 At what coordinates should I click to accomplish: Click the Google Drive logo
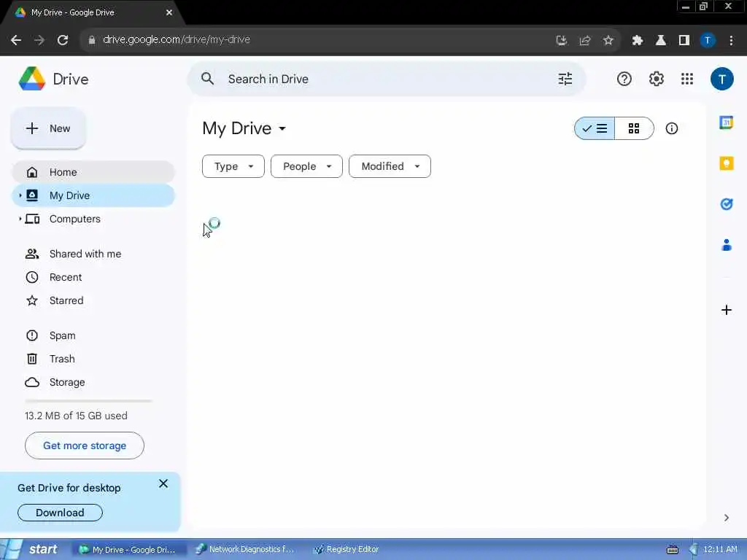(32, 79)
